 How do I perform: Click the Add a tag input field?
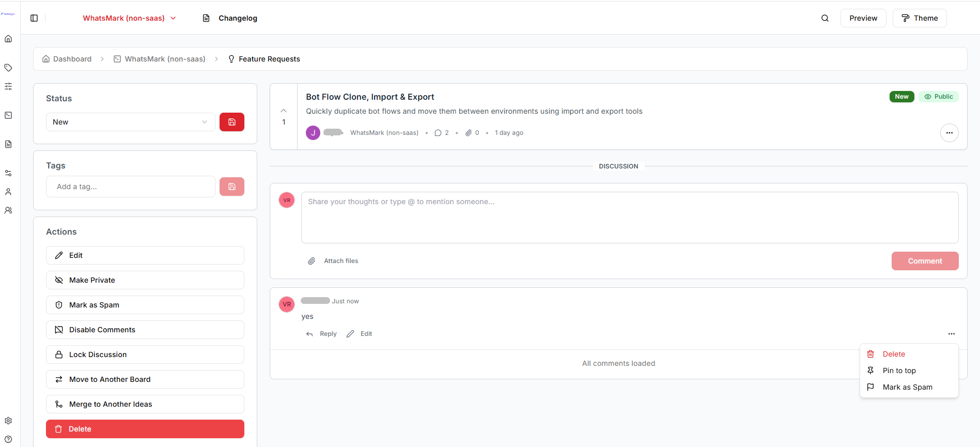pyautogui.click(x=130, y=187)
